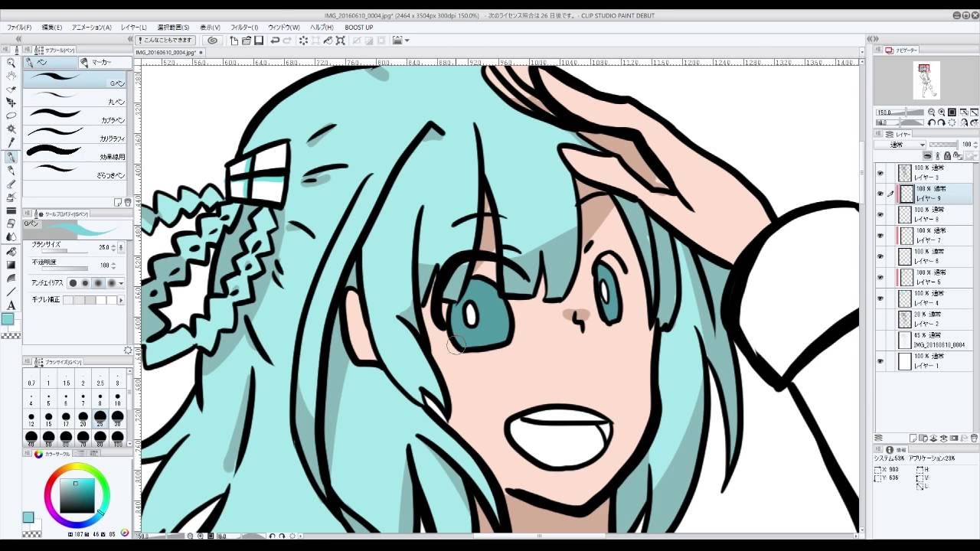Click the Save floppy icon
This screenshot has height=551, width=980.
[259, 41]
